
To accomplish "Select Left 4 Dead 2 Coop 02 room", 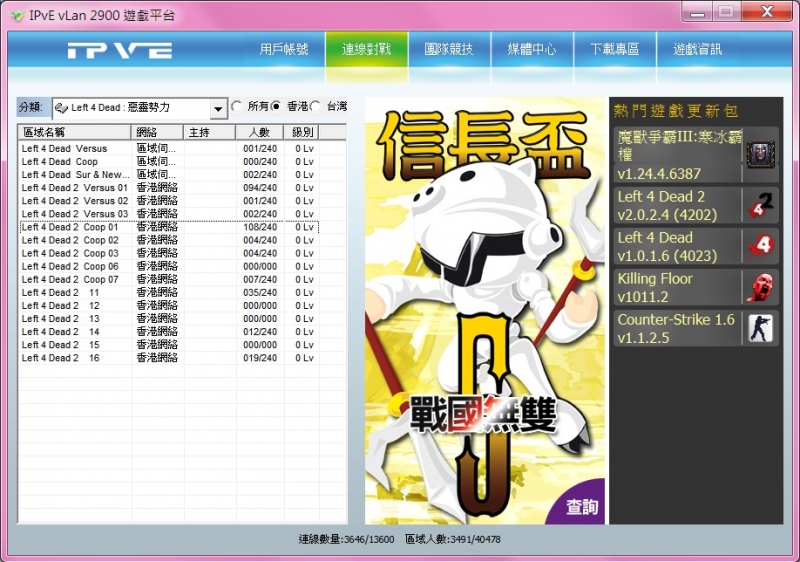I will [x=169, y=240].
